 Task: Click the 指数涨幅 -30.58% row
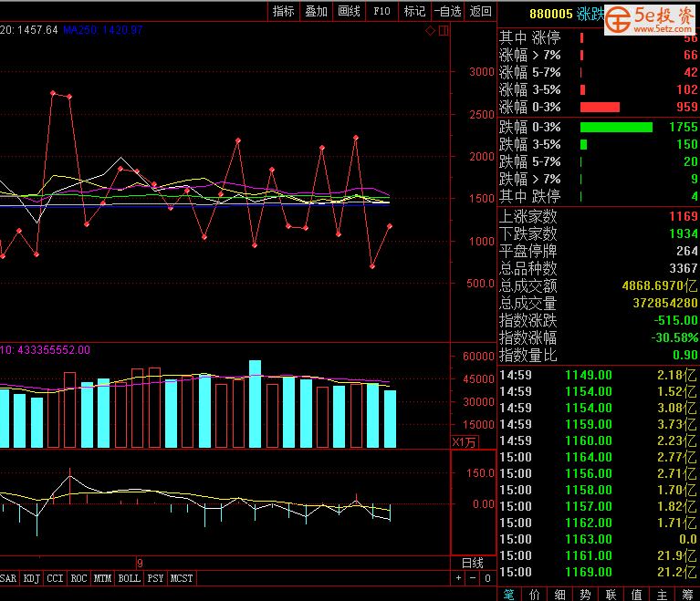pyautogui.click(x=598, y=337)
